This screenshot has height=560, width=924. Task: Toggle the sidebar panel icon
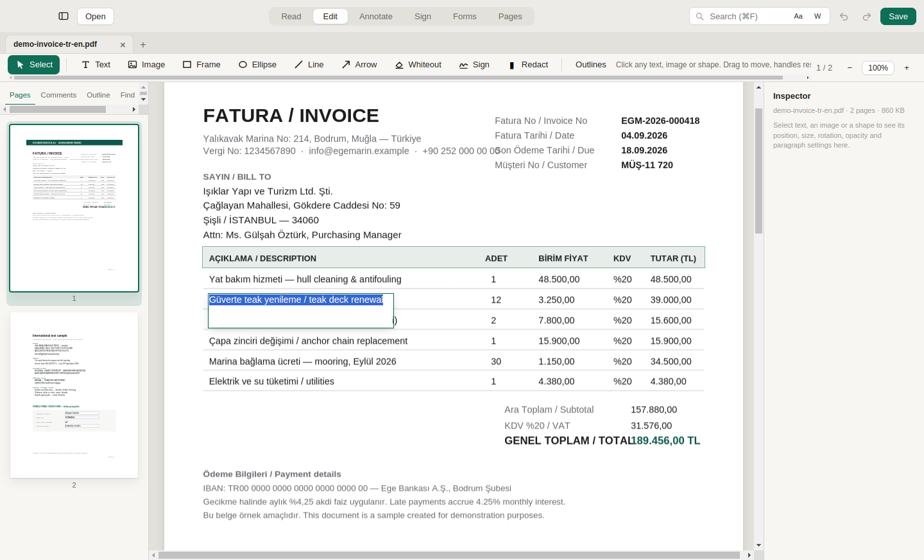64,16
